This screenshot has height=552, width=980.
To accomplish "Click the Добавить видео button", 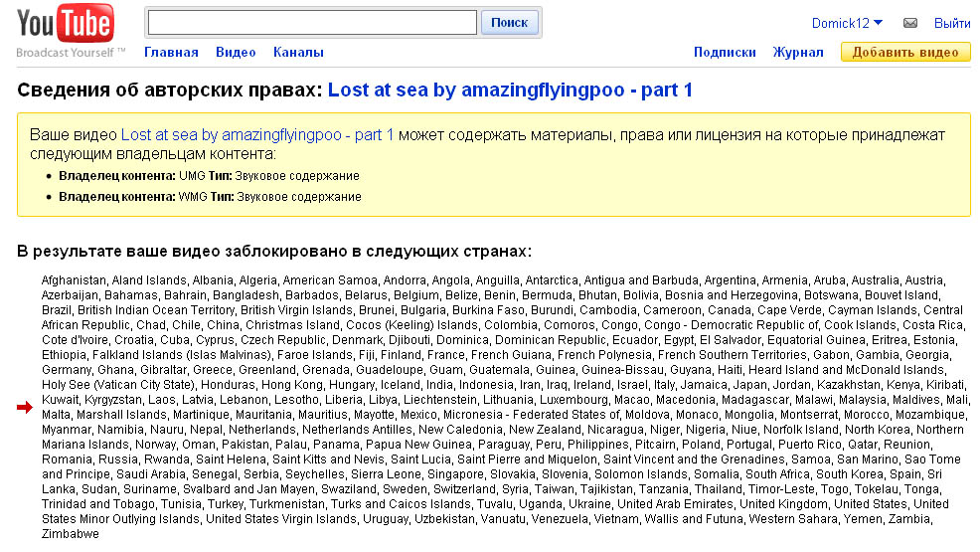I will point(905,52).
